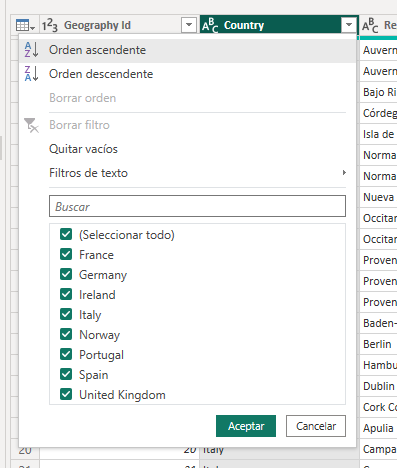Choose Orden ascendente
Image resolution: width=397 pixels, height=468 pixels.
187,50
